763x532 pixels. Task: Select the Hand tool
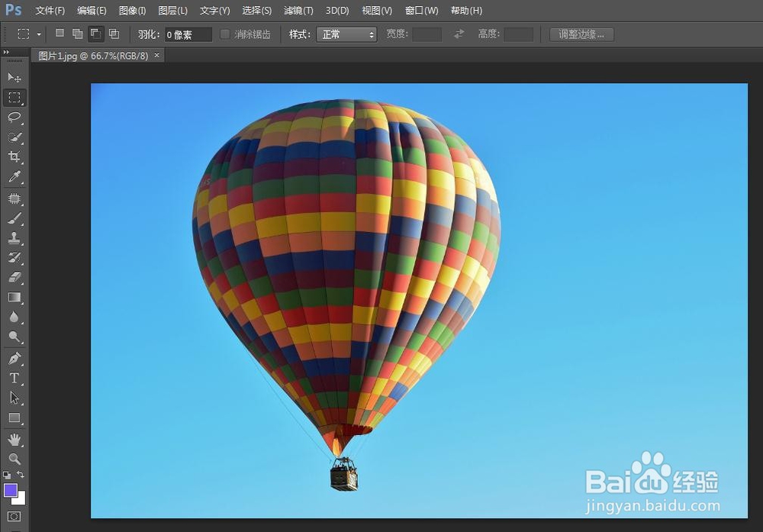(14, 440)
